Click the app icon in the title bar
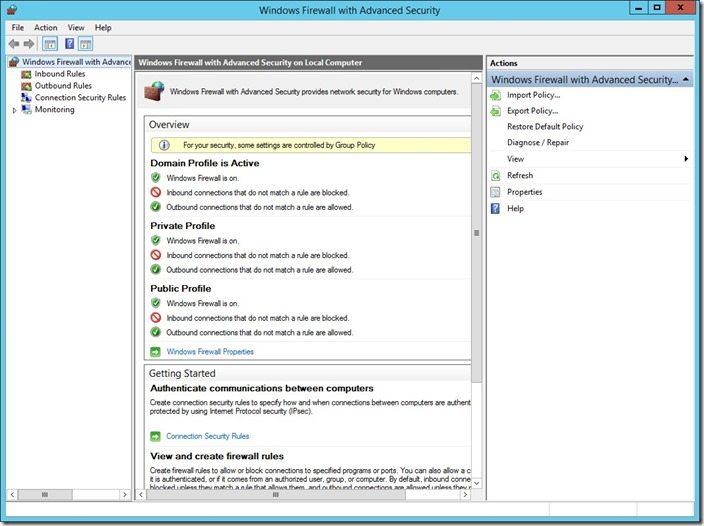The image size is (704, 526). click(x=12, y=9)
